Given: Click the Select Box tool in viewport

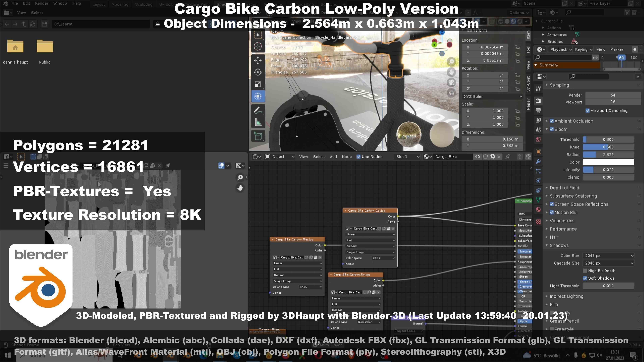Looking at the screenshot, I should tap(258, 35).
